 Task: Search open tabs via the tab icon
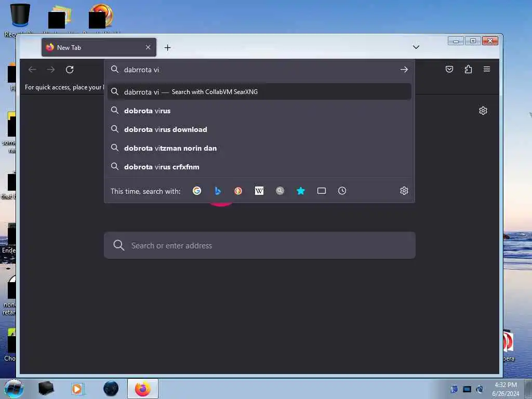click(321, 191)
